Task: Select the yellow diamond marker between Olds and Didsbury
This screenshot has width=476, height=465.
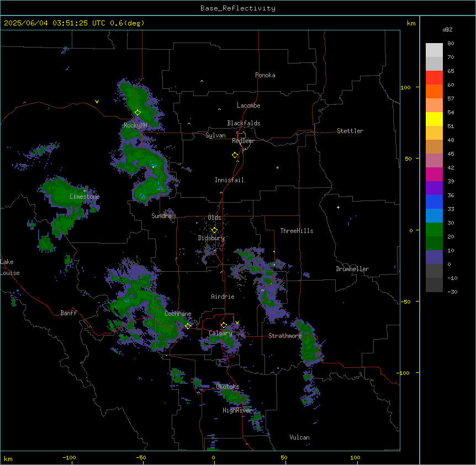Action: pos(214,230)
